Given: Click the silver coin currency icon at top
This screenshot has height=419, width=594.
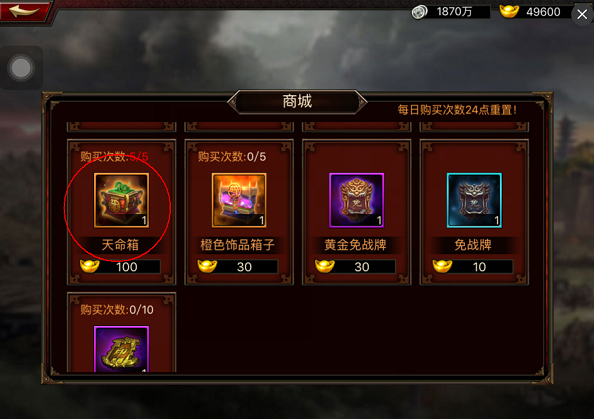Looking at the screenshot, I should click(x=419, y=12).
